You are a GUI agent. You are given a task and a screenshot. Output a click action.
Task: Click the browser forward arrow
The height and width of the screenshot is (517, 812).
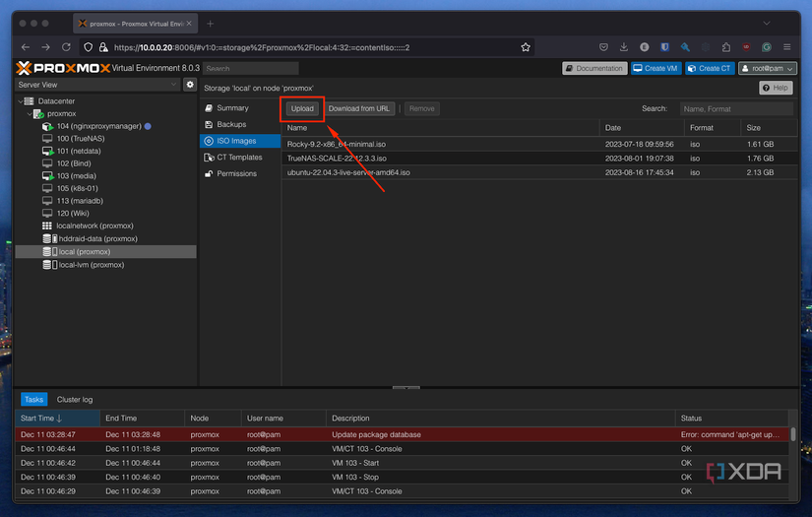[45, 47]
